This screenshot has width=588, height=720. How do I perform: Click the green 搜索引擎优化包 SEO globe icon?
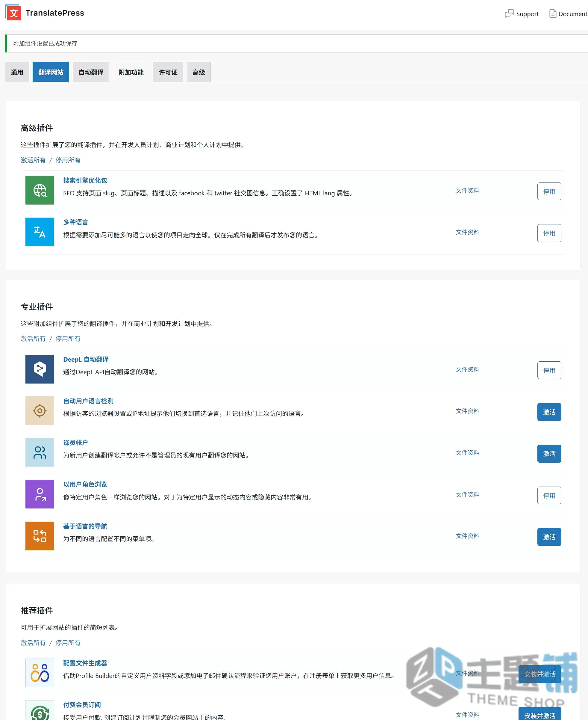pyautogui.click(x=40, y=190)
